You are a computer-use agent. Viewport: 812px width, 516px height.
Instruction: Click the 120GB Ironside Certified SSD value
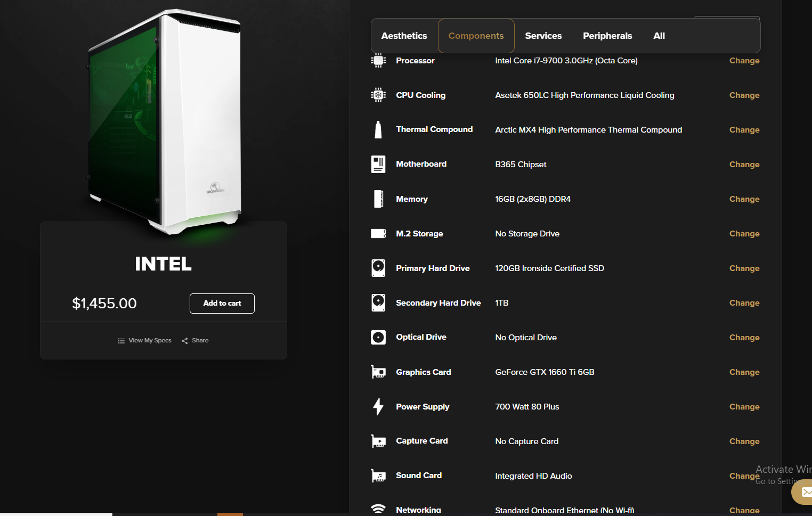(x=549, y=268)
